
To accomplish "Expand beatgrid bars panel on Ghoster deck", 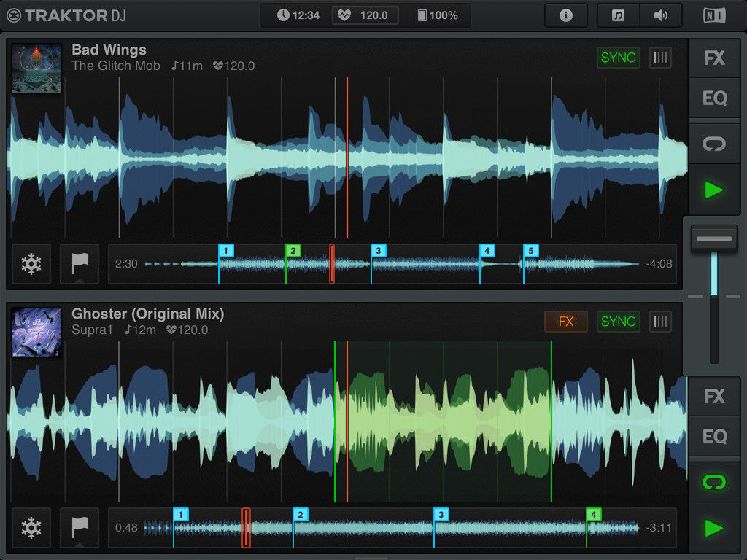I will 660,322.
